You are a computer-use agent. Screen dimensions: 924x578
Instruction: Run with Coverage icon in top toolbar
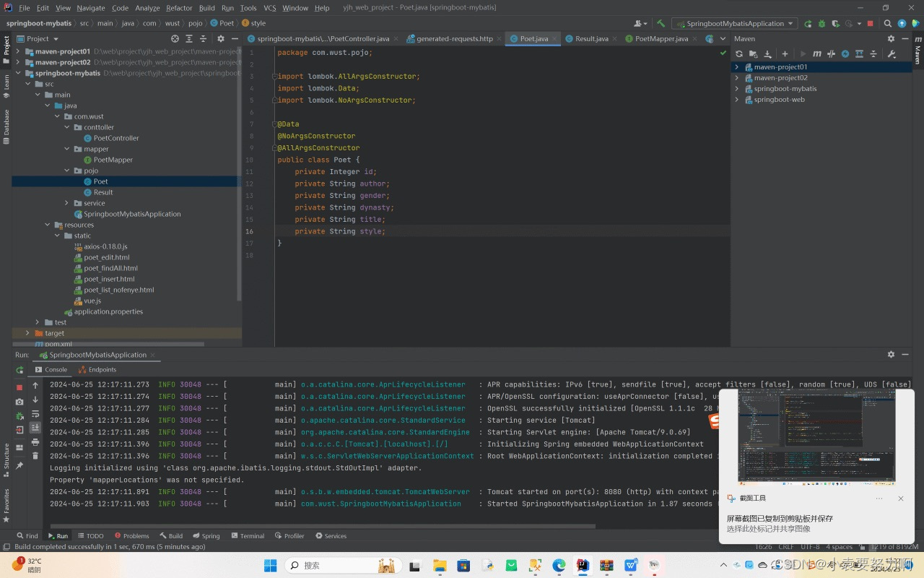click(x=835, y=23)
